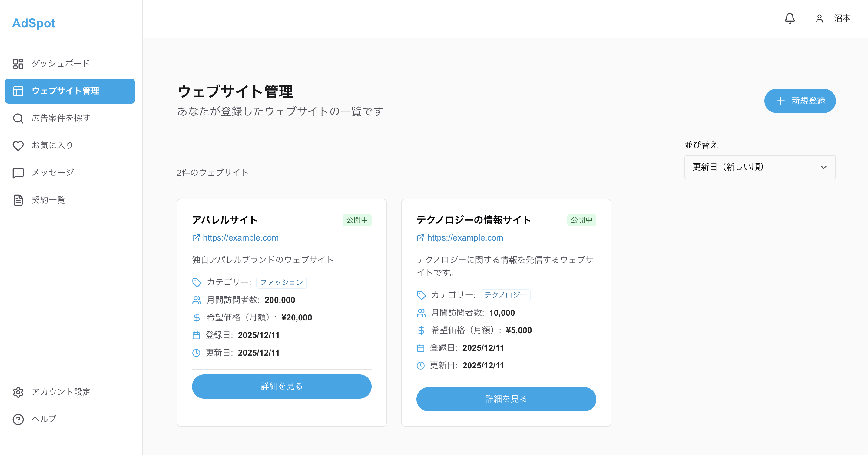
Task: Open the 更新日（新しい順）sort dropdown
Action: (760, 167)
